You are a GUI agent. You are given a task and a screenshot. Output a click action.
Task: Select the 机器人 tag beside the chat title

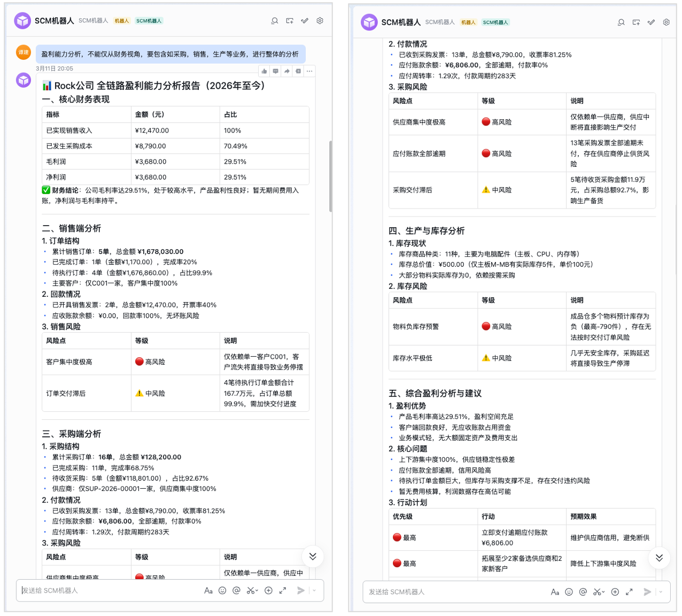121,21
